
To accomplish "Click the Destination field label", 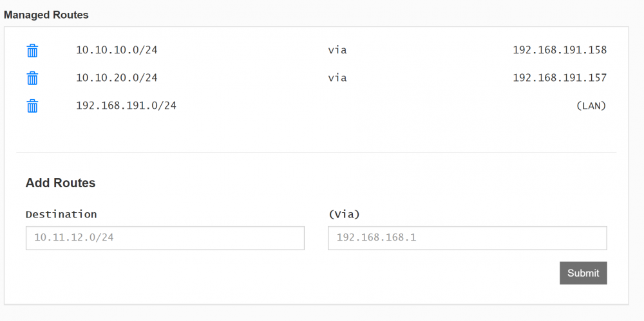I will click(61, 214).
